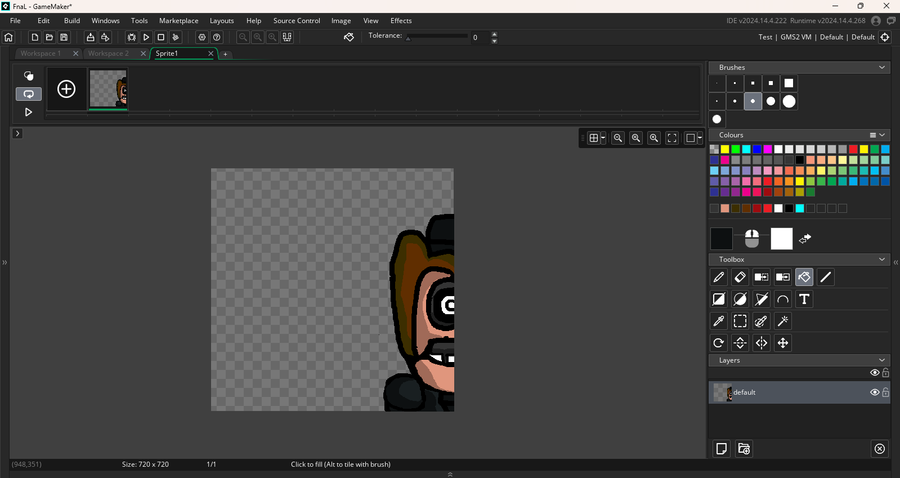Image resolution: width=900 pixels, height=478 pixels.
Task: Select the Eraser tool
Action: click(740, 277)
